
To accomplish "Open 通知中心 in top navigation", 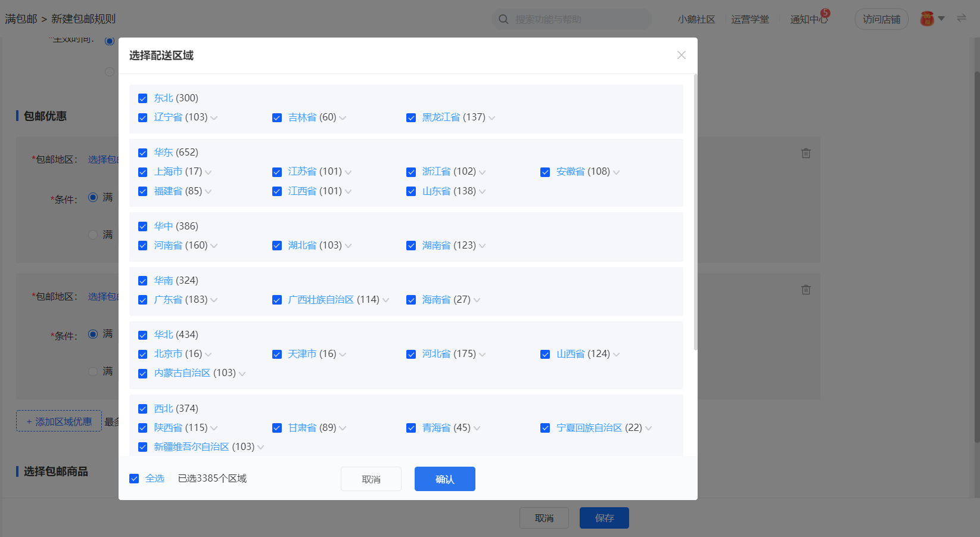I will click(808, 19).
